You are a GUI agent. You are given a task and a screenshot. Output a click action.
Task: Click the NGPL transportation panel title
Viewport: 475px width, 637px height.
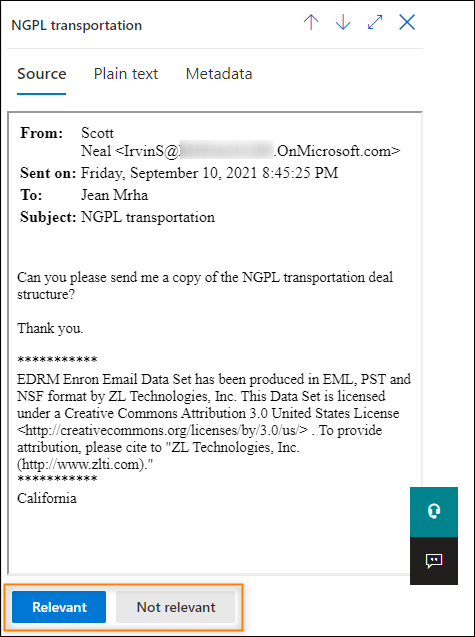[76, 25]
